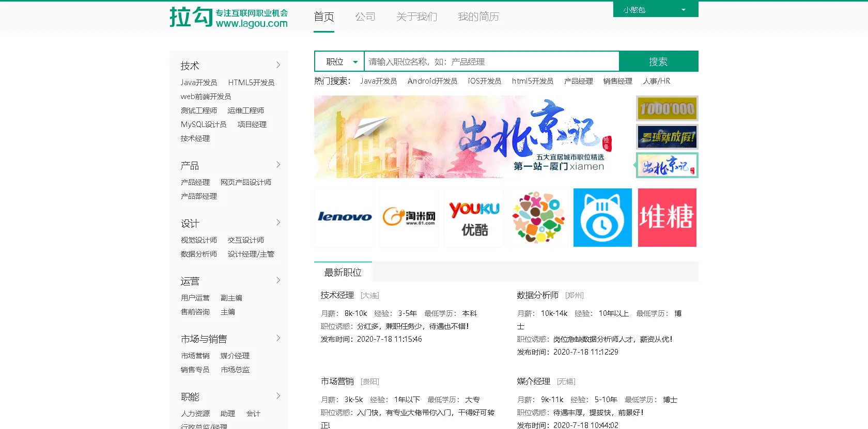Click hot search Android开发员

(x=432, y=81)
